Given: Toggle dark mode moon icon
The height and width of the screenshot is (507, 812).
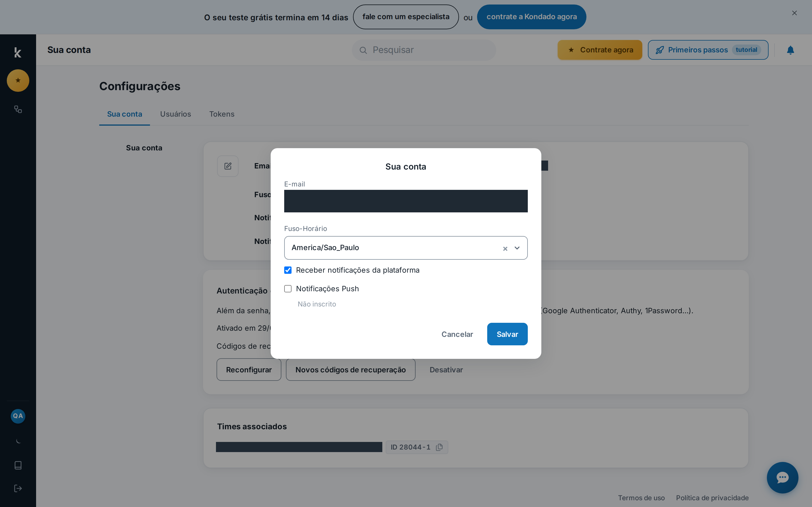Looking at the screenshot, I should (18, 441).
